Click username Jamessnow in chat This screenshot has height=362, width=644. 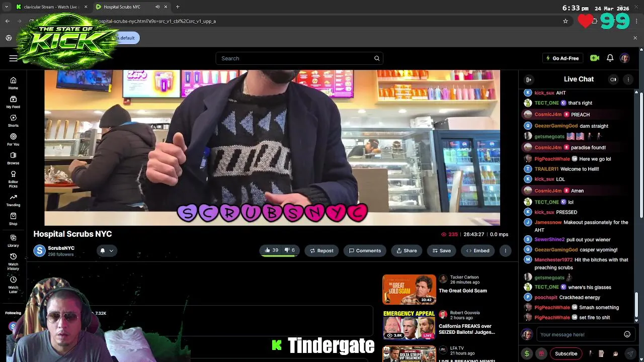548,222
